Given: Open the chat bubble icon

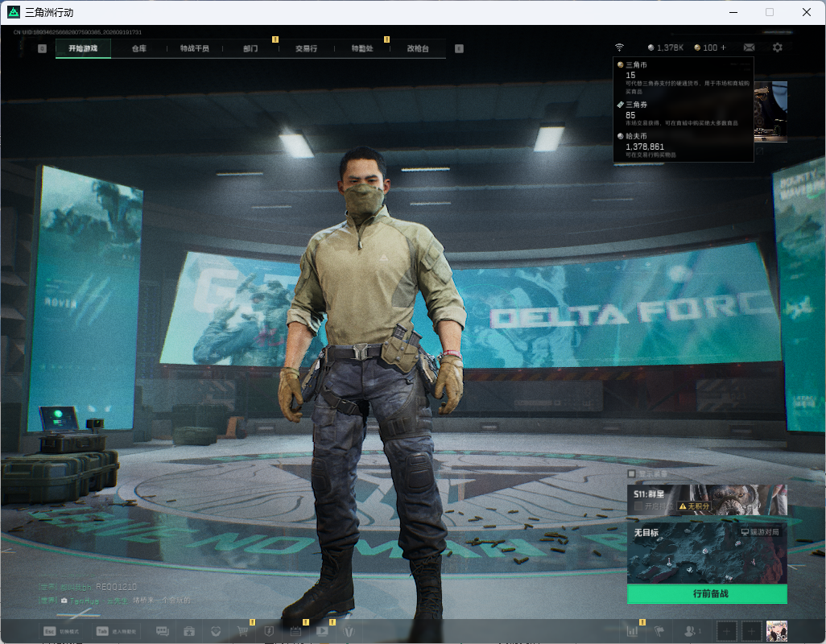Looking at the screenshot, I should [163, 631].
